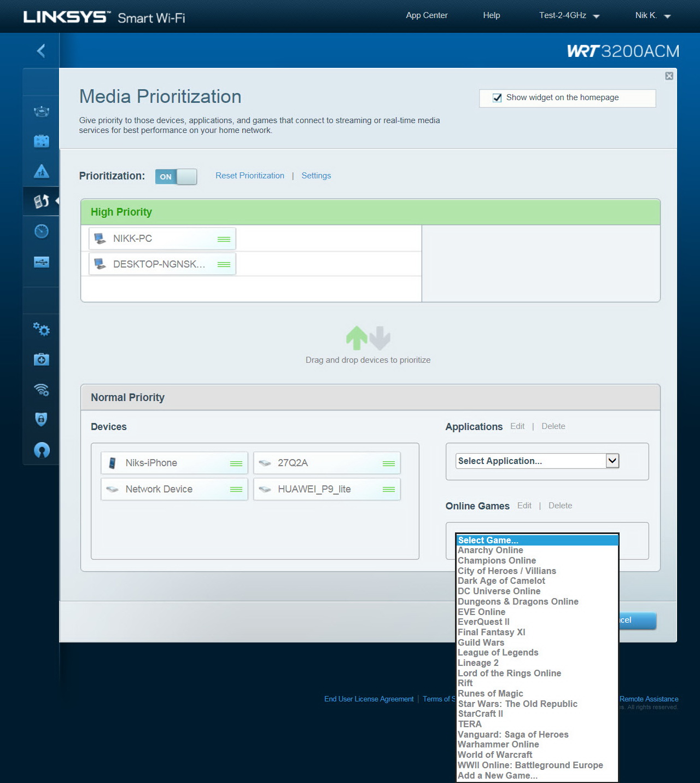Select Final Fantasy XI from list
This screenshot has width=700, height=783.
point(538,632)
